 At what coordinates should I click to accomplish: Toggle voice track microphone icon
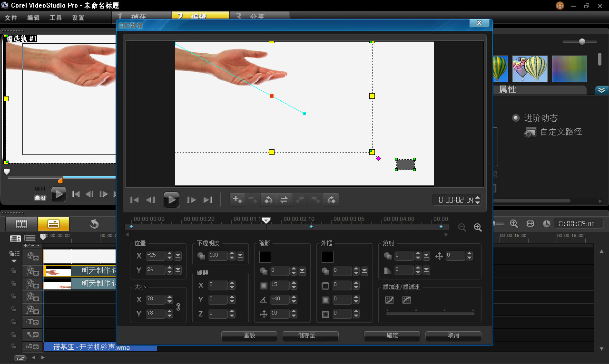(32, 335)
